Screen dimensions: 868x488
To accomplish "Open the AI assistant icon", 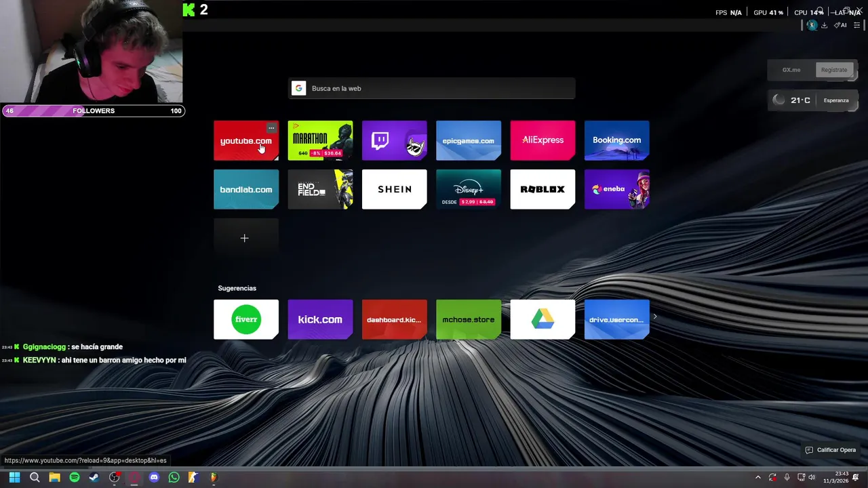I will pyautogui.click(x=840, y=25).
